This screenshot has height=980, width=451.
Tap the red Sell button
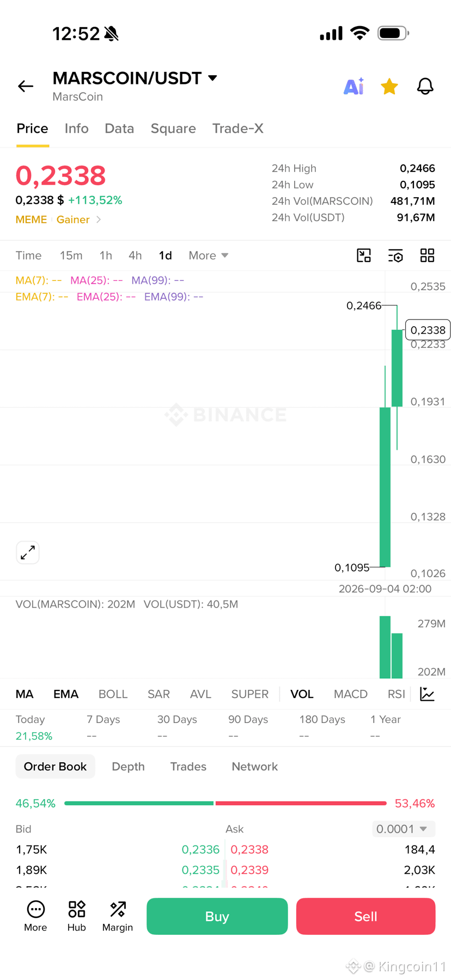click(x=365, y=916)
